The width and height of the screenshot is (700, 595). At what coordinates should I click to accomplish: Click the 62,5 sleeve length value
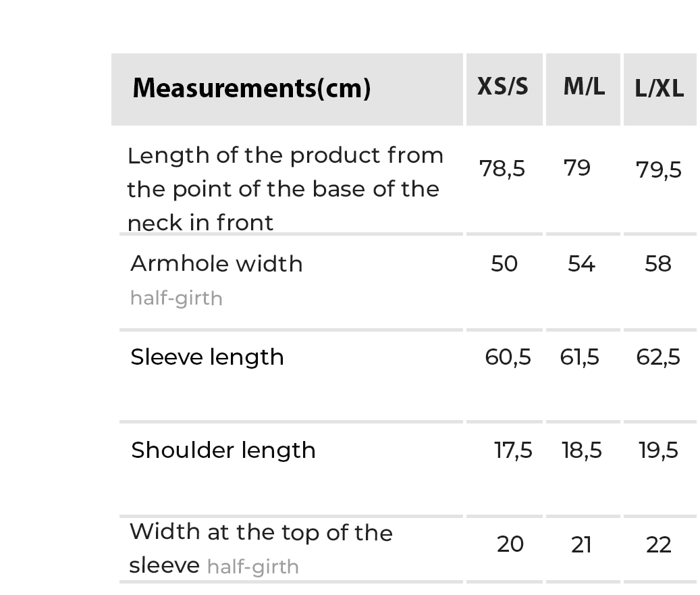(x=658, y=357)
